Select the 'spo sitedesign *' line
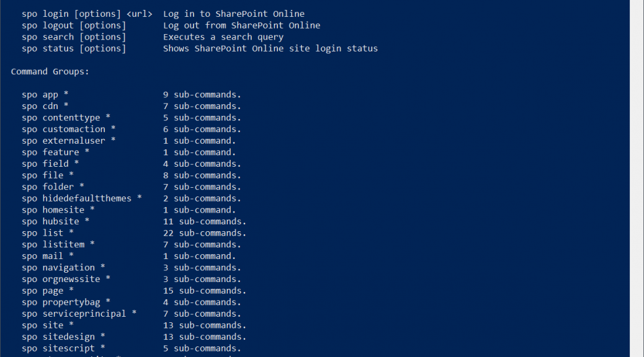 click(63, 337)
